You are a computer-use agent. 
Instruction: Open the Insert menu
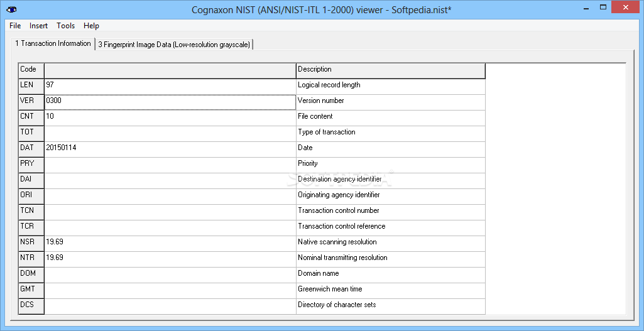38,26
